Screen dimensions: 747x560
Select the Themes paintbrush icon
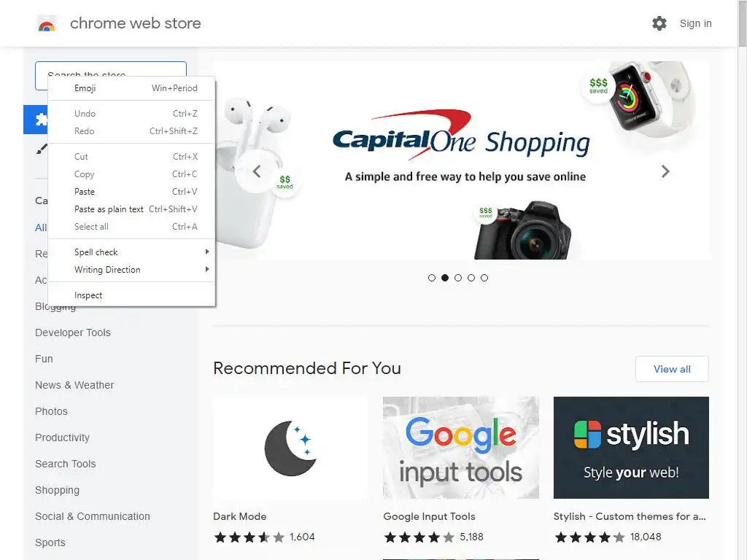coord(42,149)
